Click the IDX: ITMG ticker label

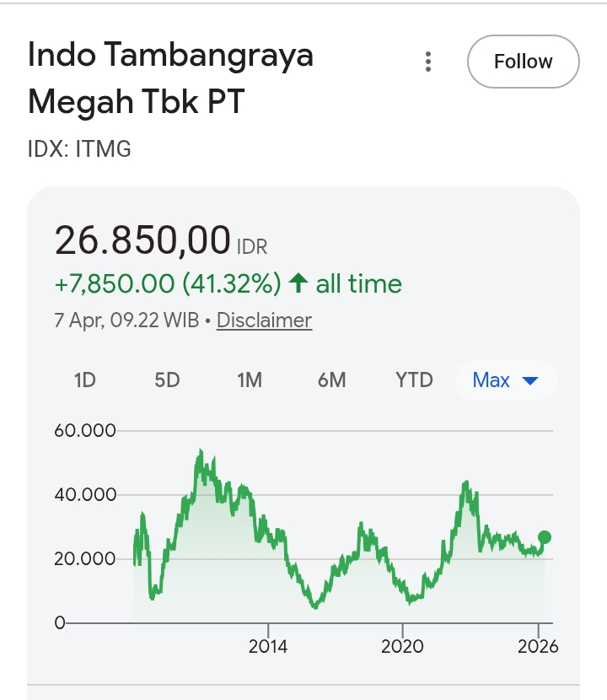pyautogui.click(x=80, y=150)
